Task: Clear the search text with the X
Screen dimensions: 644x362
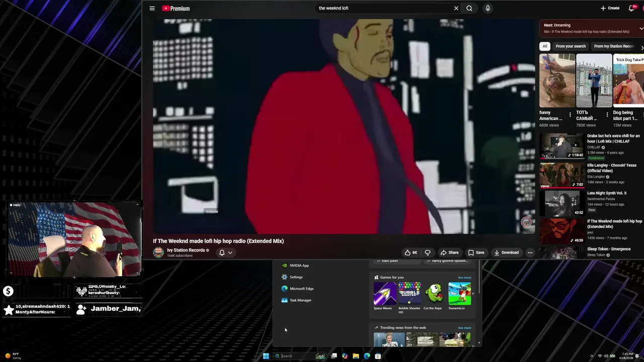Action: coord(456,8)
